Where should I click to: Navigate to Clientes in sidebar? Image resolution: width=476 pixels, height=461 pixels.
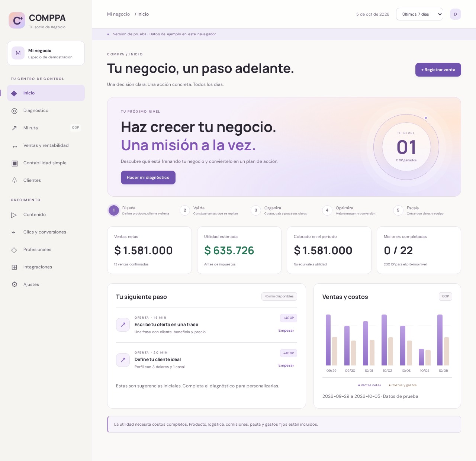46,181
